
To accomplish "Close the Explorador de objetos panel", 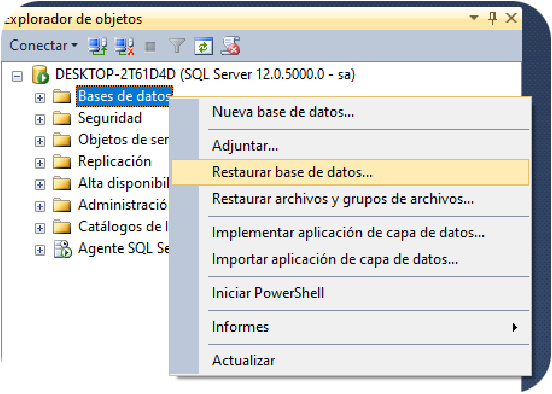I will (511, 18).
